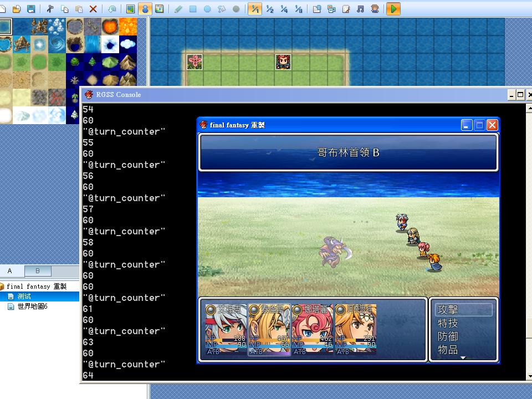Choose the 特技 battle command
Screen dimensions: 532x399
tap(448, 323)
